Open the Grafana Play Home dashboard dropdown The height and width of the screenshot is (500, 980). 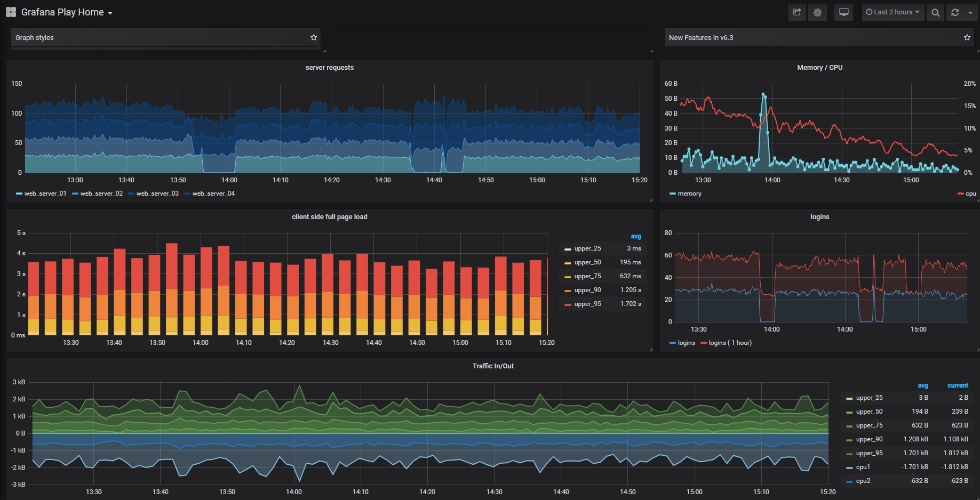pos(67,12)
